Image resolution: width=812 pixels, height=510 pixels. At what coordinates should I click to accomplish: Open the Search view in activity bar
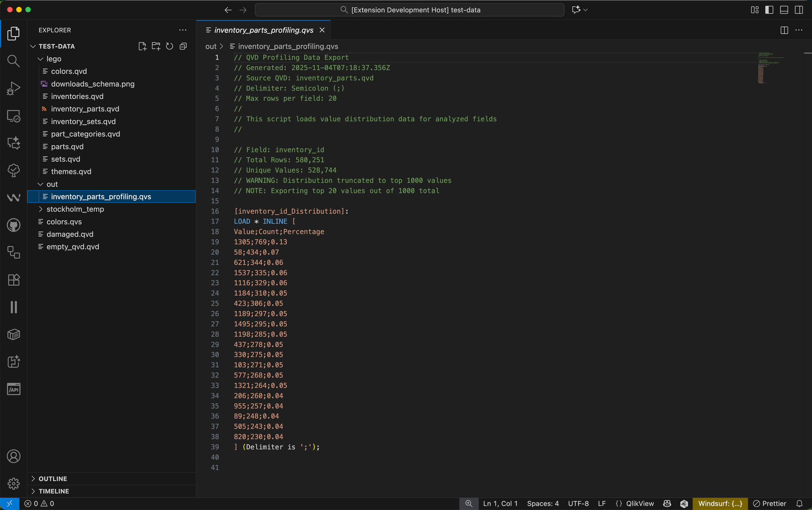click(x=13, y=61)
